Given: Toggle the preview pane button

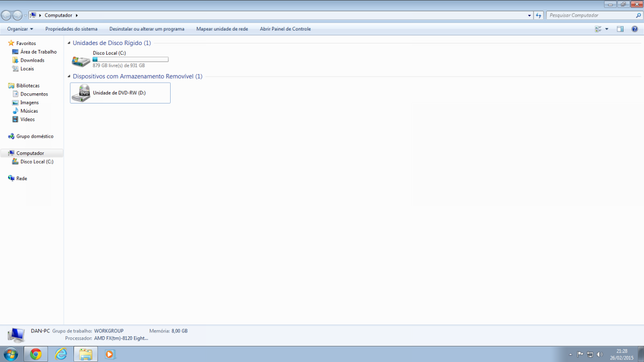Looking at the screenshot, I should tap(620, 29).
